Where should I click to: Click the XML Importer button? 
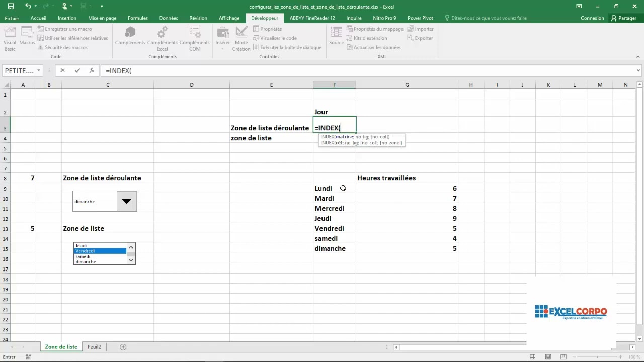(421, 29)
